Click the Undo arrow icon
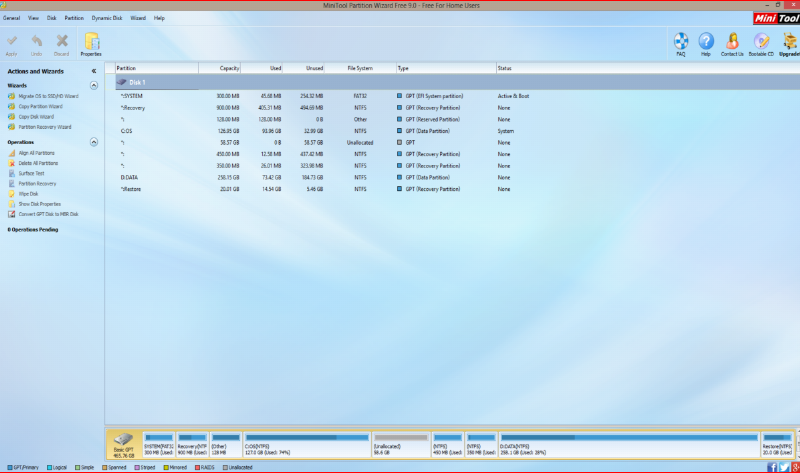The image size is (800, 473). [36, 42]
